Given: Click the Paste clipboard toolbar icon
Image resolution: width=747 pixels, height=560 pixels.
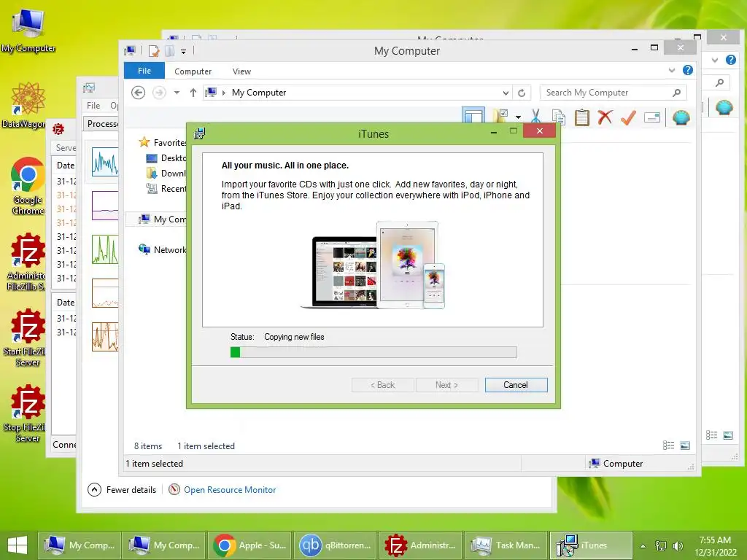Looking at the screenshot, I should click(581, 117).
